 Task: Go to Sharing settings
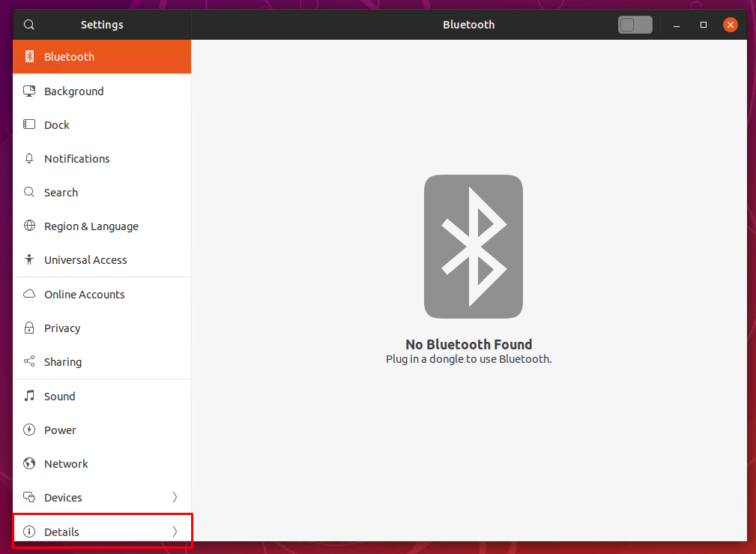coord(102,362)
